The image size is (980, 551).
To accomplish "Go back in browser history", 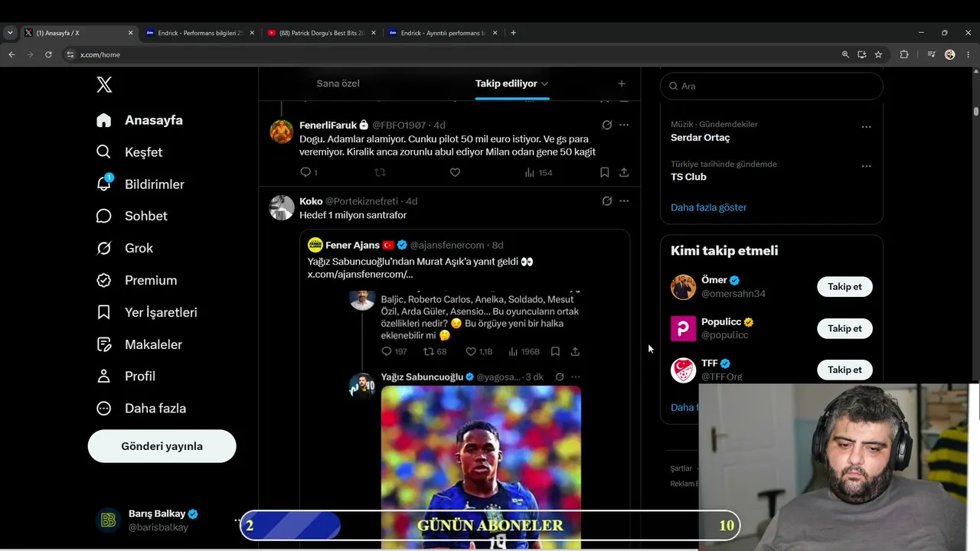I will (11, 54).
